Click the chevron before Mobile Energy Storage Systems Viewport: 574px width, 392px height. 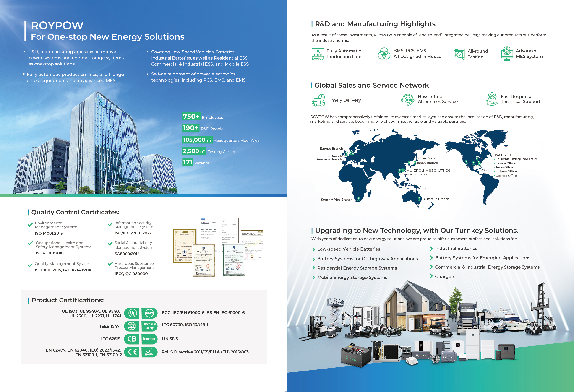tap(314, 278)
